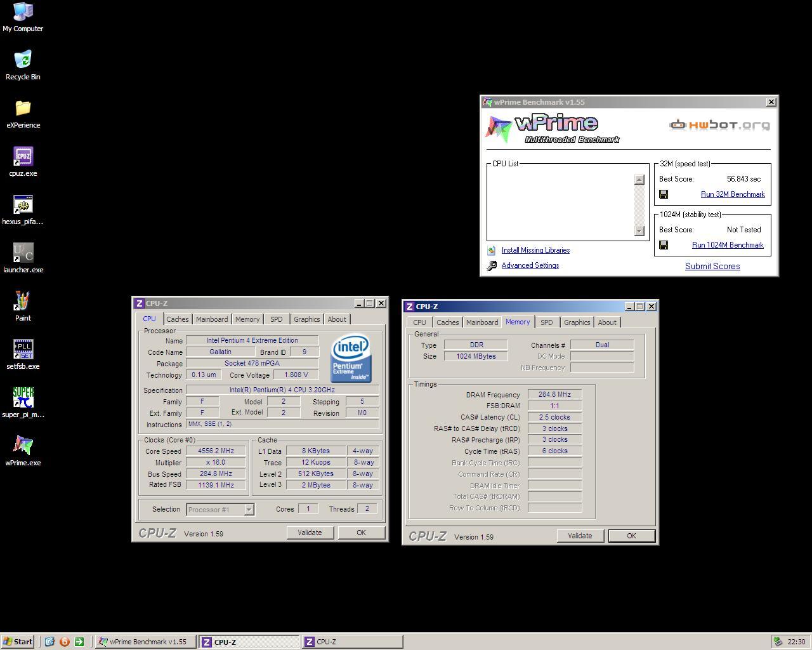Click Run 32M Benchmark link

(x=733, y=194)
